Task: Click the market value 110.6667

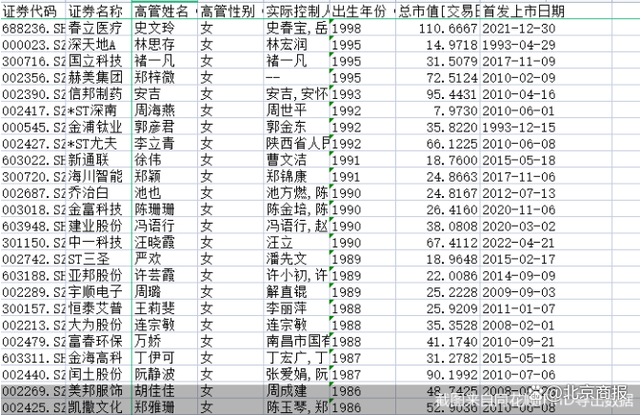Action: 438,28
